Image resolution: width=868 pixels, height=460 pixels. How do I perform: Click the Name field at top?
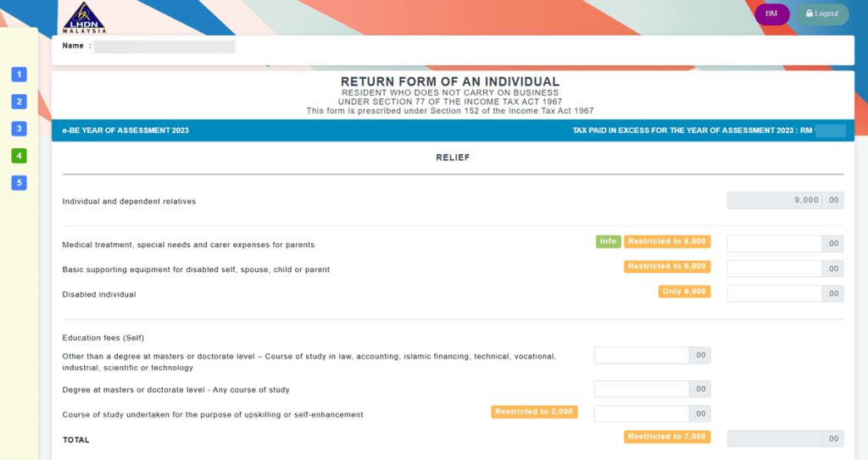click(x=164, y=47)
